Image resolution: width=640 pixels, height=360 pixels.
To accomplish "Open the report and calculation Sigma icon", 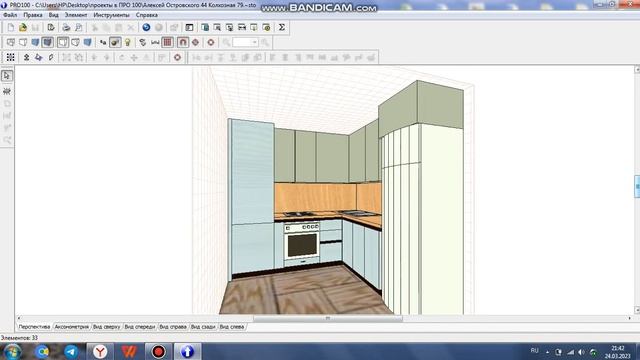I will (282, 27).
